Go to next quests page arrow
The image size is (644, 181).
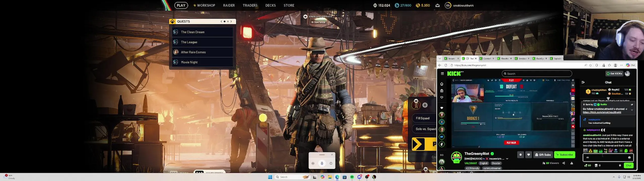pyautogui.click(x=231, y=21)
